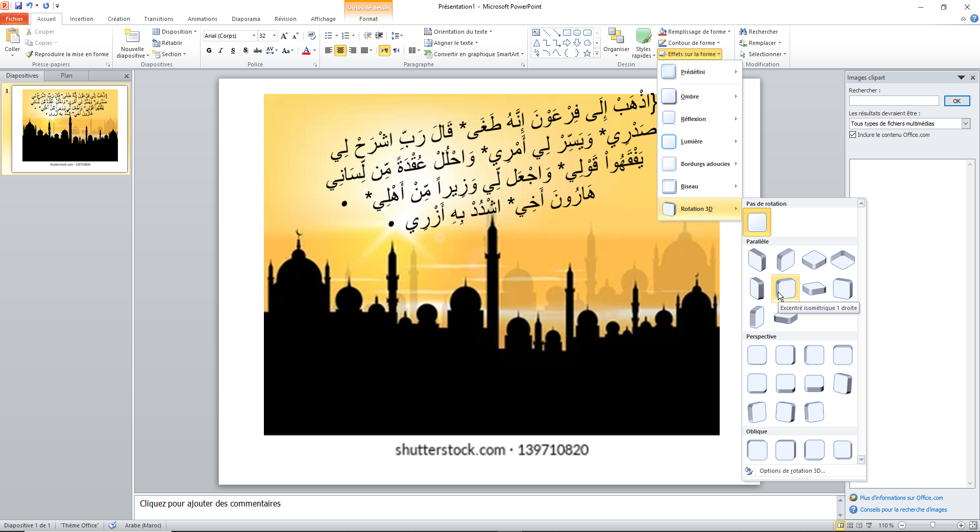980x532 pixels.
Task: Select the isosceles triangle shape
Action: (536, 43)
